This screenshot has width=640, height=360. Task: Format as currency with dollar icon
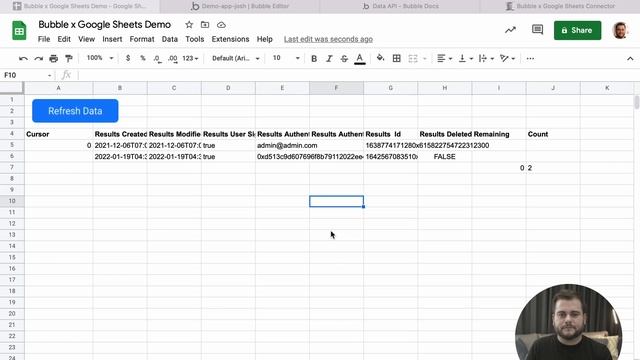[x=128, y=58]
